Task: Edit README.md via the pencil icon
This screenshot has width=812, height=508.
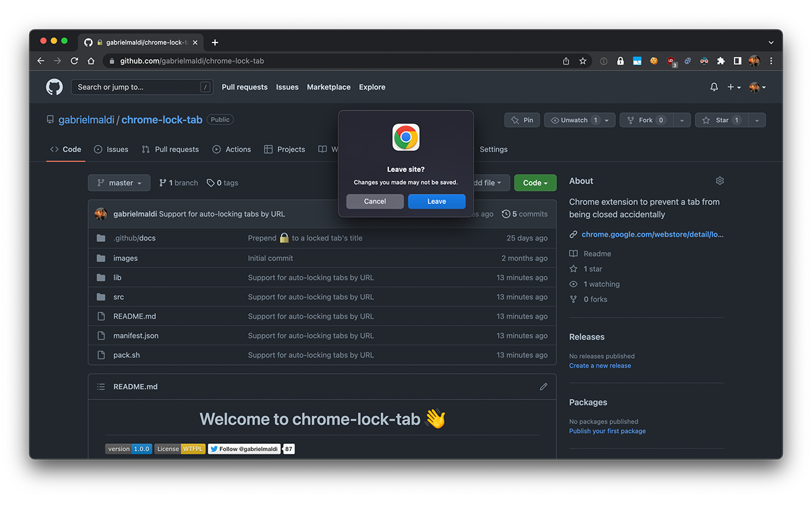Action: [543, 386]
